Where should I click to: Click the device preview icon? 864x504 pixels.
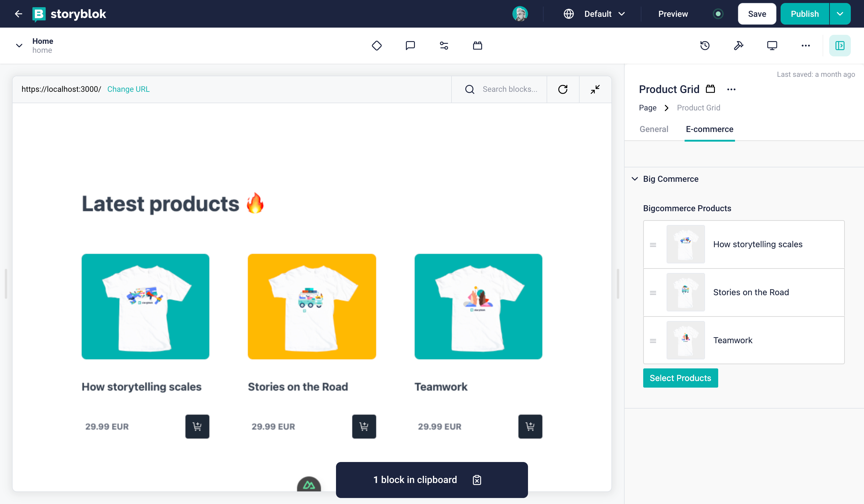tap(772, 46)
